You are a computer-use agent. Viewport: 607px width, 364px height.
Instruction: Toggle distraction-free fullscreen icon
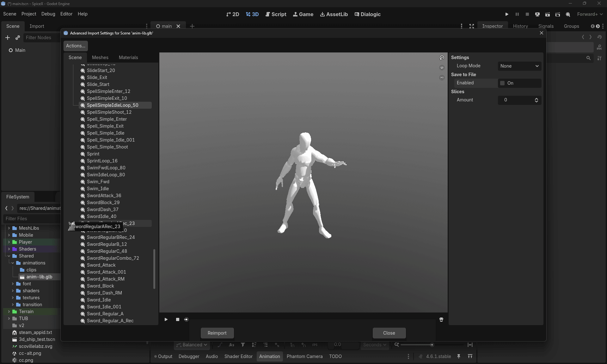coord(472,26)
